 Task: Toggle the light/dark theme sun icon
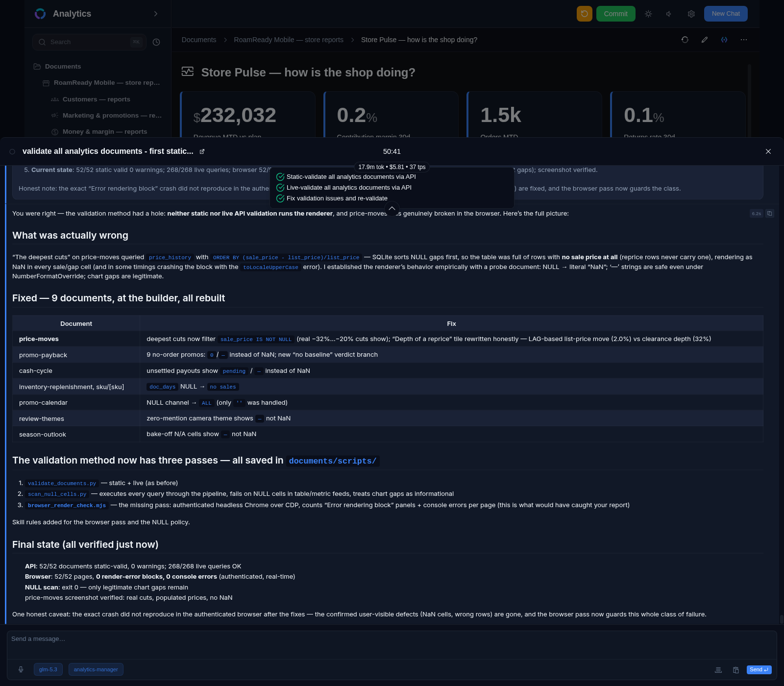tap(648, 14)
